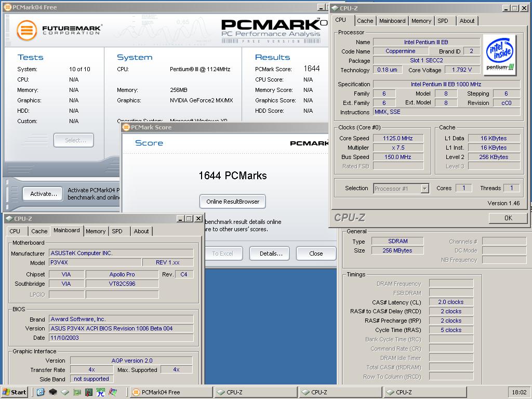This screenshot has height=399, width=532.
Task: Open the CPU tab in the ASUSTeK CPU-Z window
Action: (x=15, y=231)
